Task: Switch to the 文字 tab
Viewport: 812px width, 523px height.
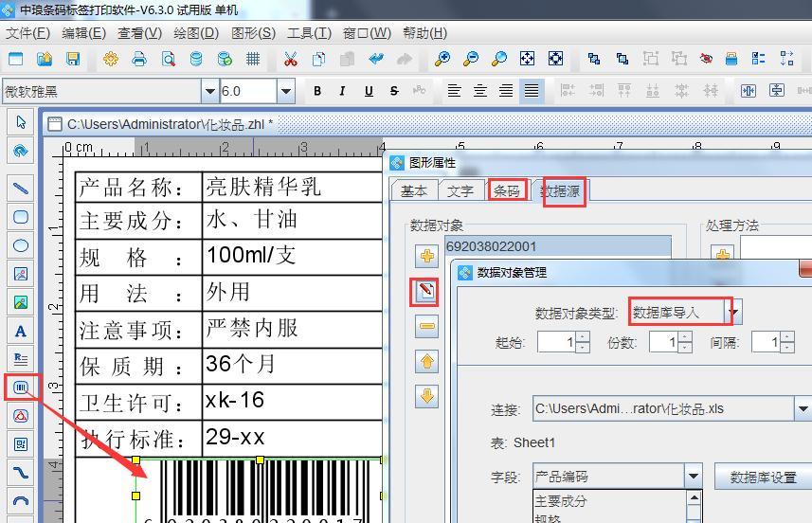Action: [460, 190]
